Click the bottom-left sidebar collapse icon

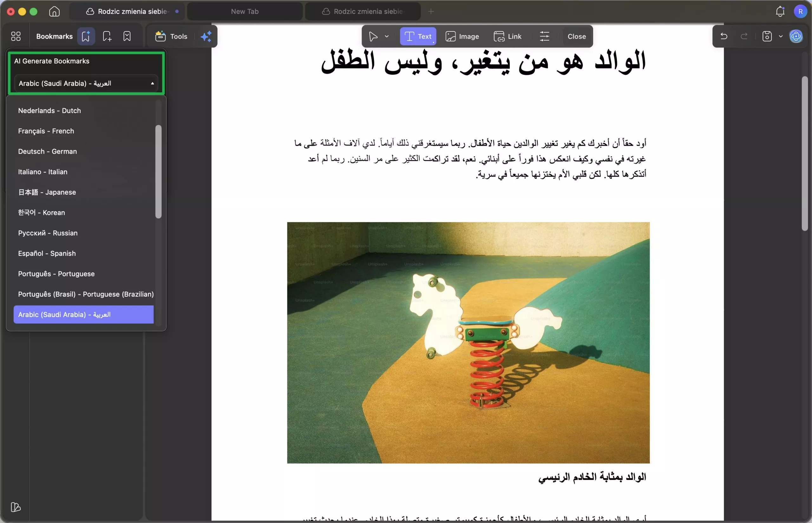click(16, 507)
